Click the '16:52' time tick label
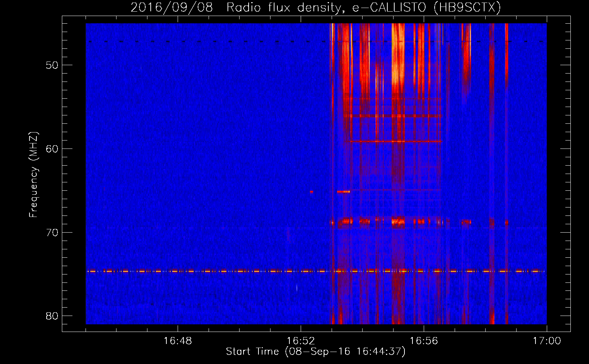Screen dimensions: 589x364 [x=301, y=341]
